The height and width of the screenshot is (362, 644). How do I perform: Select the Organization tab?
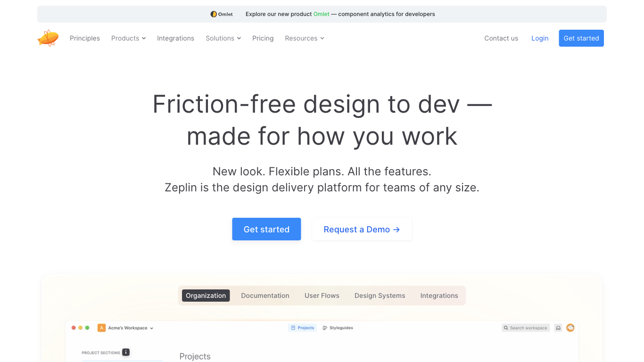pyautogui.click(x=206, y=296)
